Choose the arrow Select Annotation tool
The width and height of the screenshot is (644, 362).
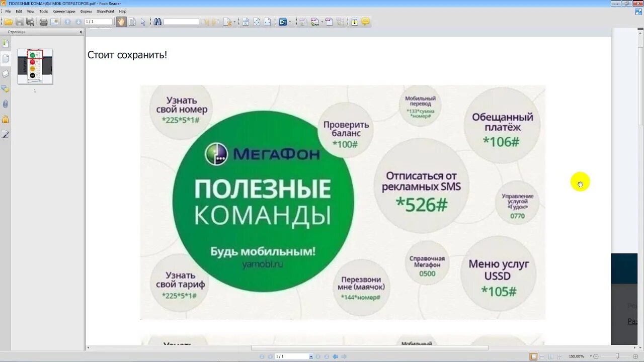click(143, 22)
